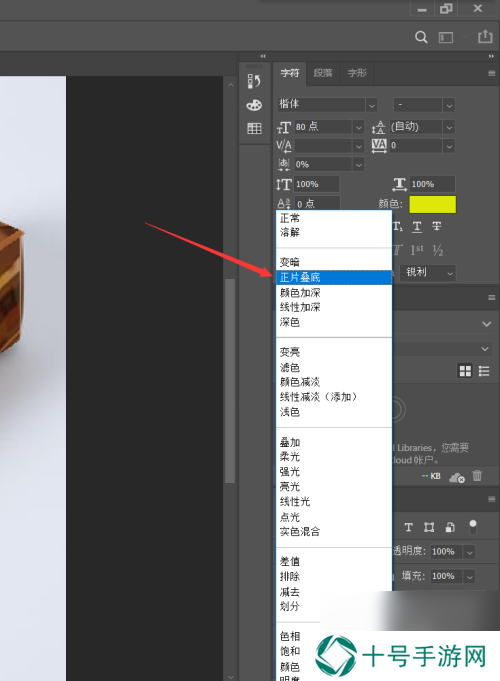
Task: Open the Swatches grid panel icon
Action: [254, 128]
